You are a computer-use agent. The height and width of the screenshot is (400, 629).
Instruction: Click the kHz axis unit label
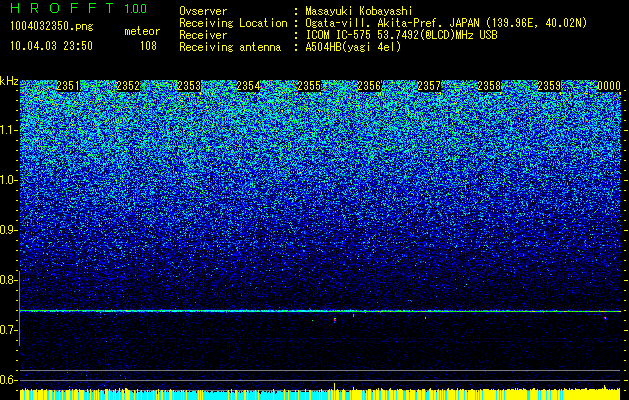pos(9,81)
